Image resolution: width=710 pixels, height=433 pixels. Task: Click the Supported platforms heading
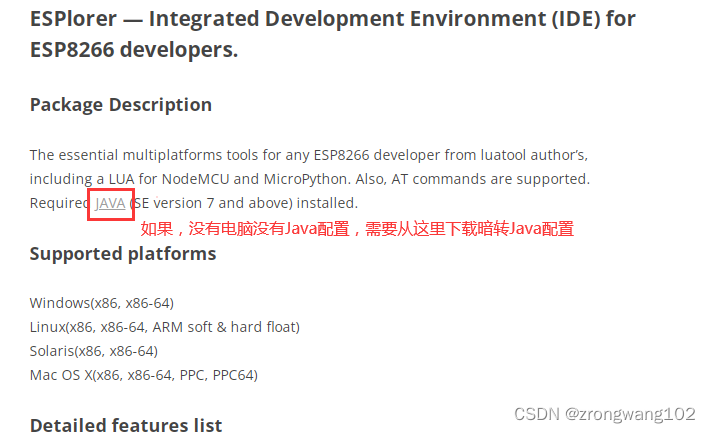[x=123, y=254]
